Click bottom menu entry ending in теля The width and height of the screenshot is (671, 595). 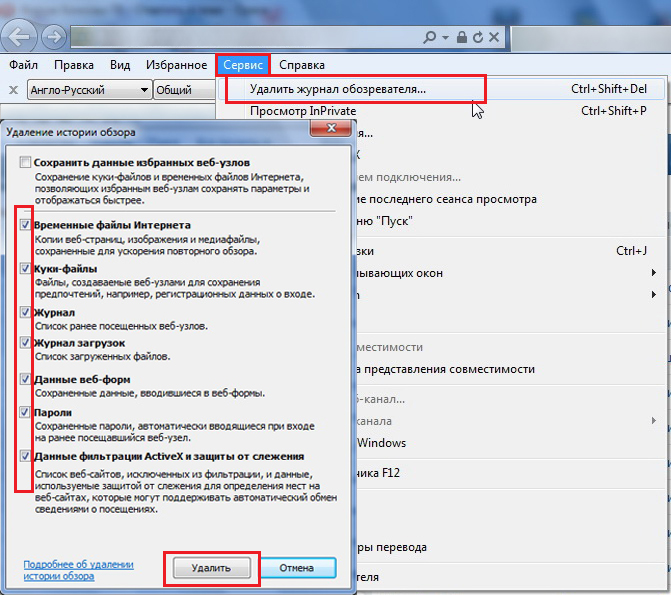[x=509, y=577]
